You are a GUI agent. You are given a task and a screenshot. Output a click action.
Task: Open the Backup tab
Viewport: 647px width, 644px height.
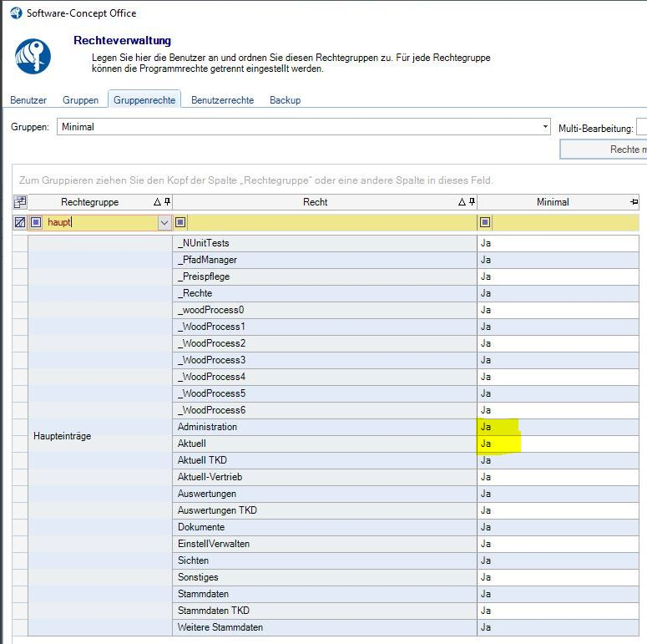tap(285, 100)
